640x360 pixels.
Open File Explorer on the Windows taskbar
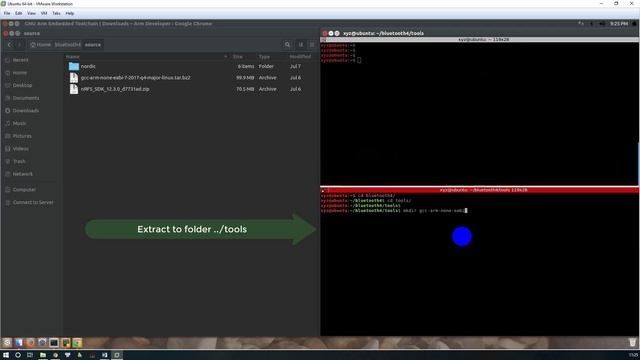pyautogui.click(x=42, y=355)
